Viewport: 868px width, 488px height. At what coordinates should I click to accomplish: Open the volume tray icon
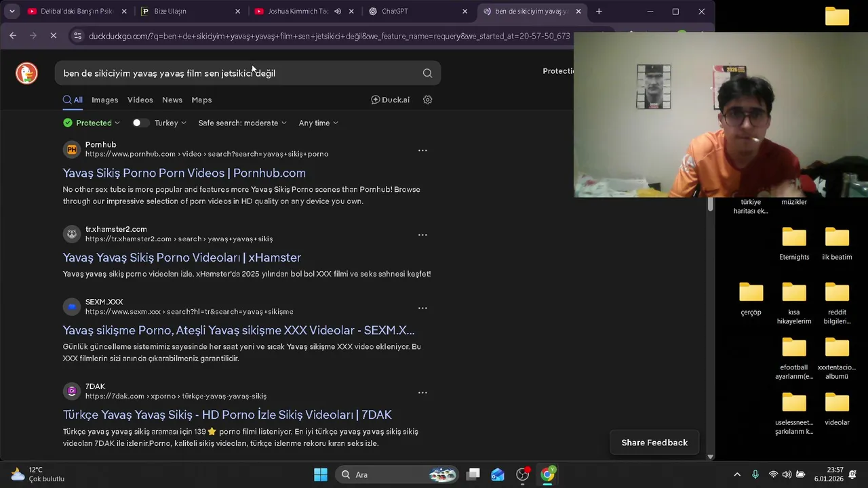[787, 474]
